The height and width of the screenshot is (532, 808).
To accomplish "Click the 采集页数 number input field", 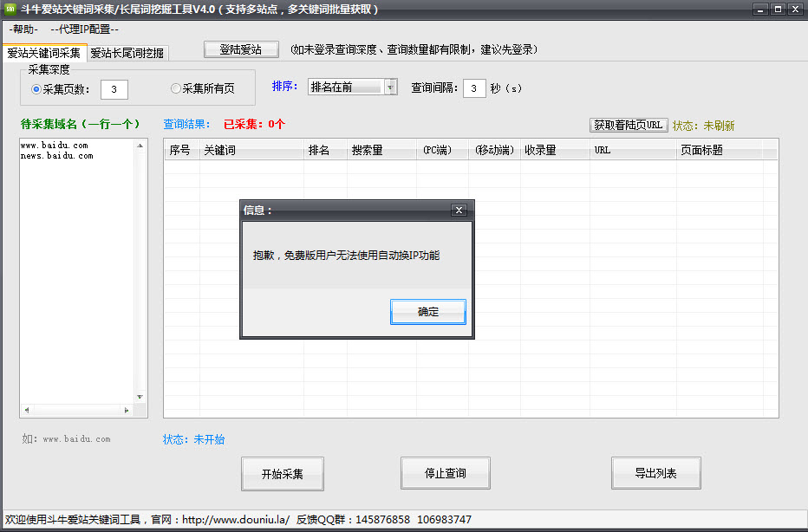I will (114, 89).
